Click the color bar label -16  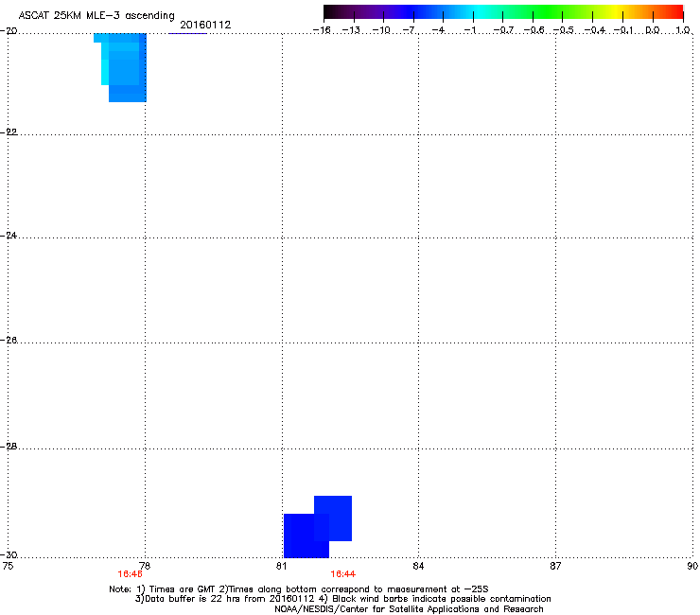click(x=322, y=30)
